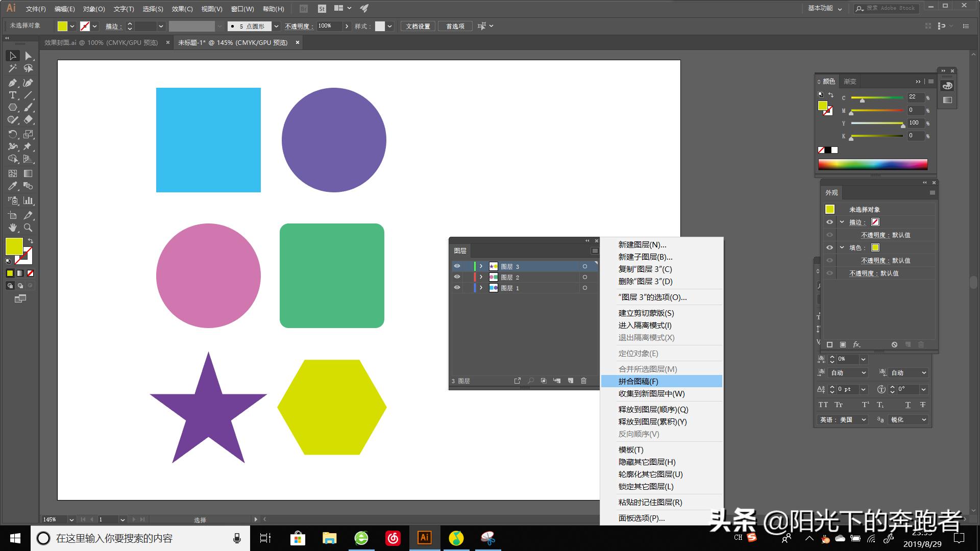
Task: Click the 首选项 button in options bar
Action: 455,26
